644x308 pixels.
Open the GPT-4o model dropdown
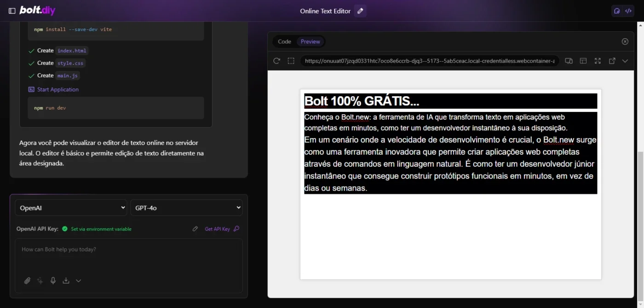coord(186,208)
